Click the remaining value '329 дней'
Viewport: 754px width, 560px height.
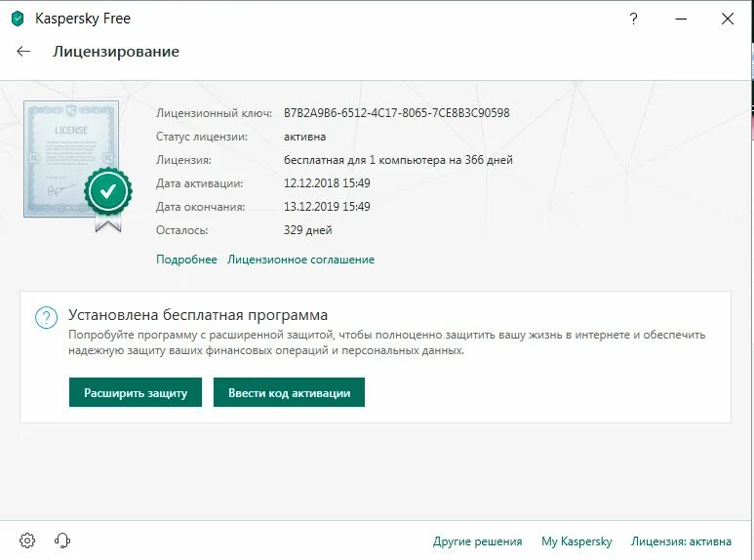(x=308, y=230)
